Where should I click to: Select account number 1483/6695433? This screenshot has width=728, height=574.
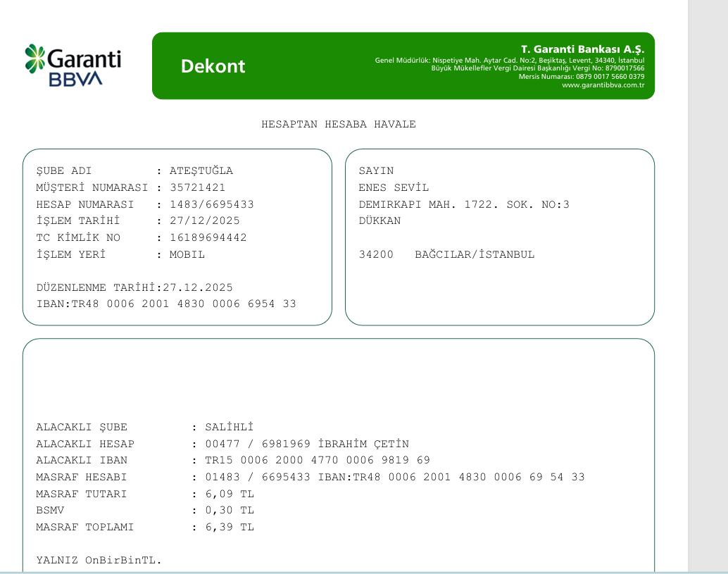pyautogui.click(x=212, y=204)
